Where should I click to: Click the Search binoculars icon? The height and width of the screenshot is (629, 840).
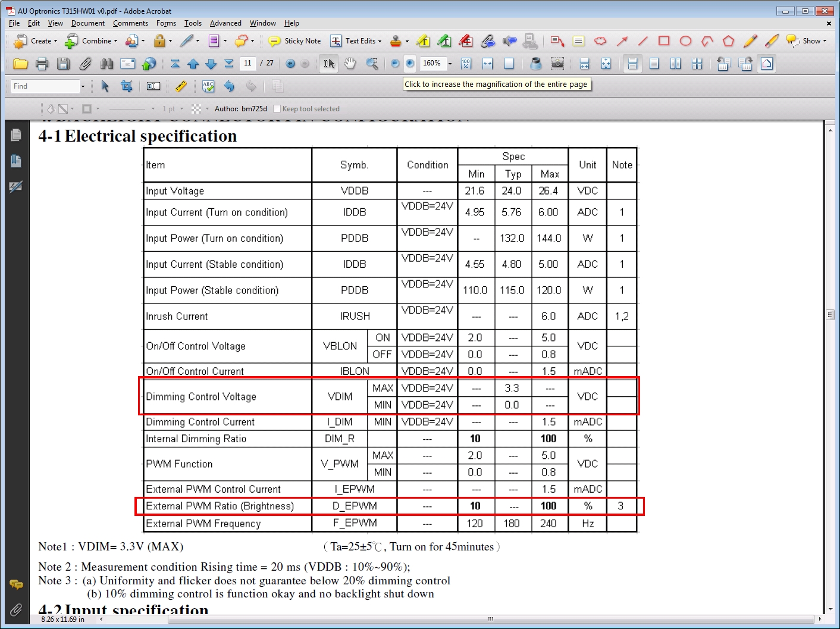[106, 64]
